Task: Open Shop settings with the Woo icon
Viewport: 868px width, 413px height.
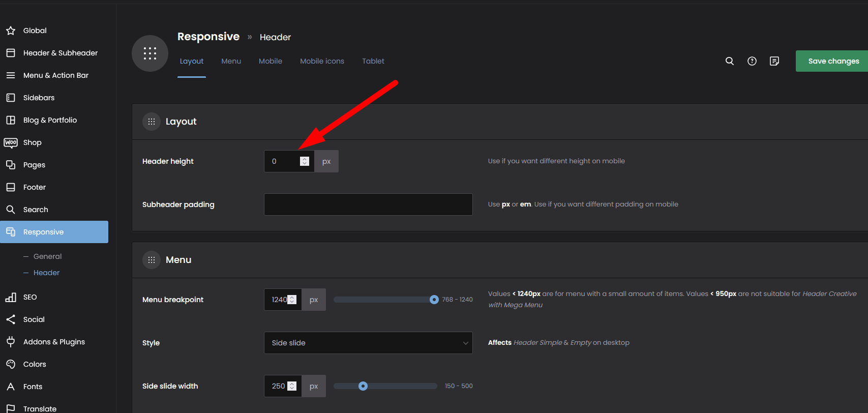Action: tap(11, 142)
